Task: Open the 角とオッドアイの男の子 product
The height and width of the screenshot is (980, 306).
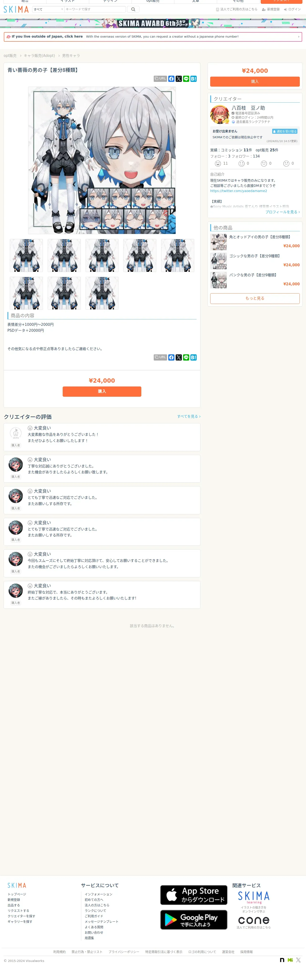Action: [x=255, y=242]
